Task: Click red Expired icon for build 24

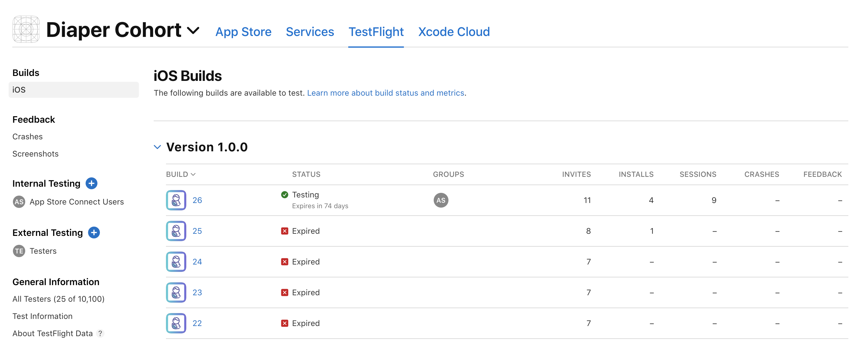Action: tap(285, 262)
